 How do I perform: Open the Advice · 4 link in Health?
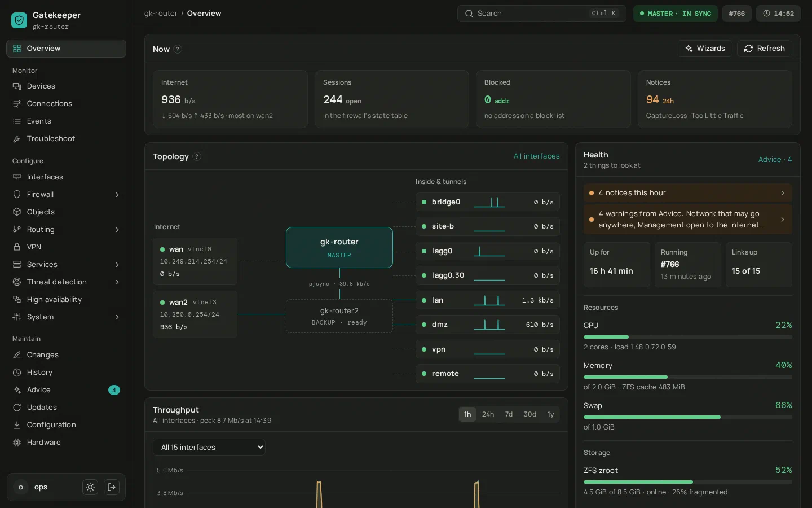coord(775,160)
